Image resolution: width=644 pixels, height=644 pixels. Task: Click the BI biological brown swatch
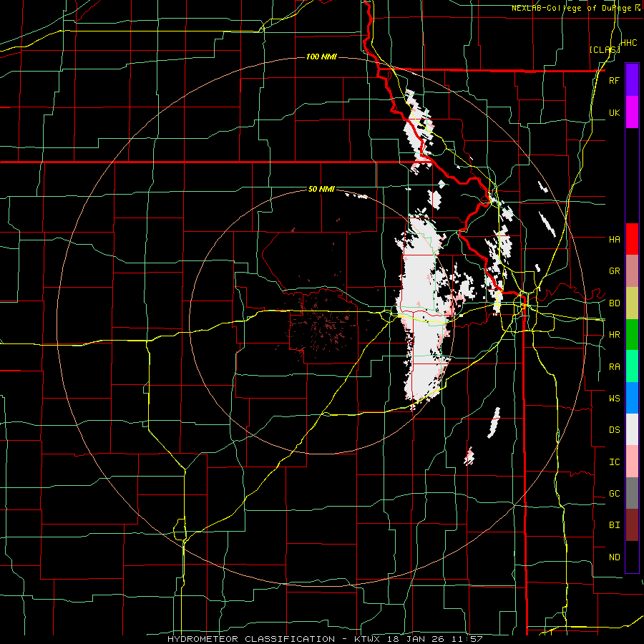pyautogui.click(x=632, y=525)
